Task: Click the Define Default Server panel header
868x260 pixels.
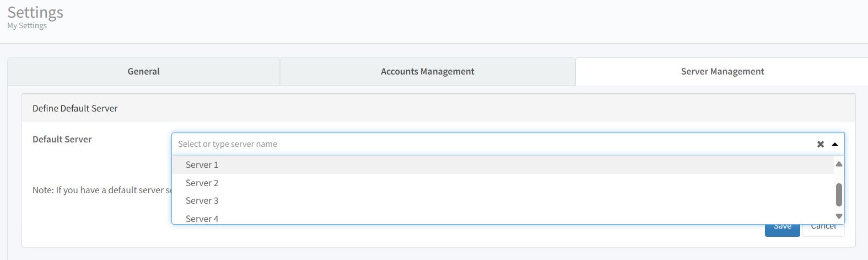Action: click(75, 108)
